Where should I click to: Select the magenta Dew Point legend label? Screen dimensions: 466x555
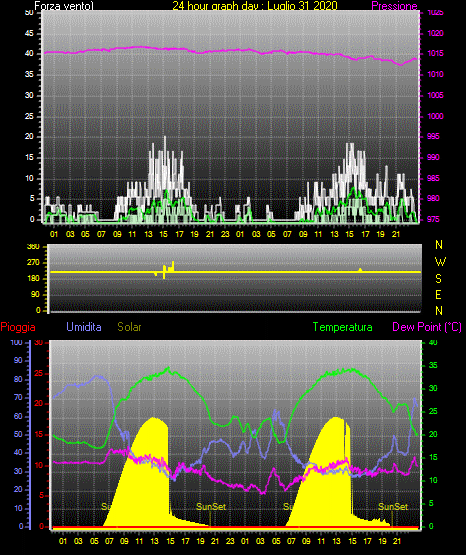427,327
